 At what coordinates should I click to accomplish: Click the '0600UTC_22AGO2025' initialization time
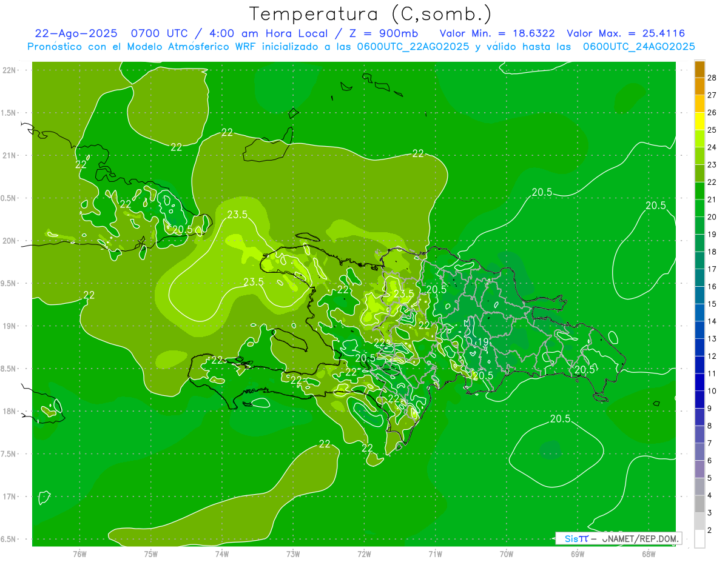click(x=413, y=47)
